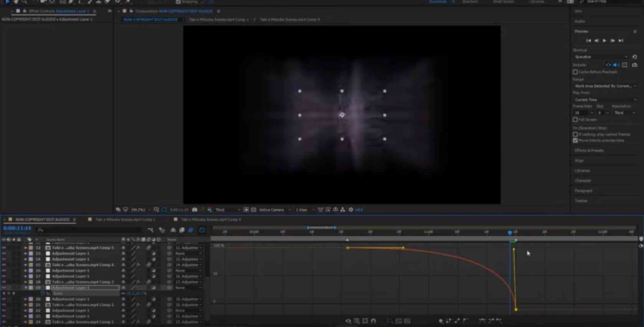Enable Full Screen checkbox
Screen dimensions: 644x327
(575, 120)
